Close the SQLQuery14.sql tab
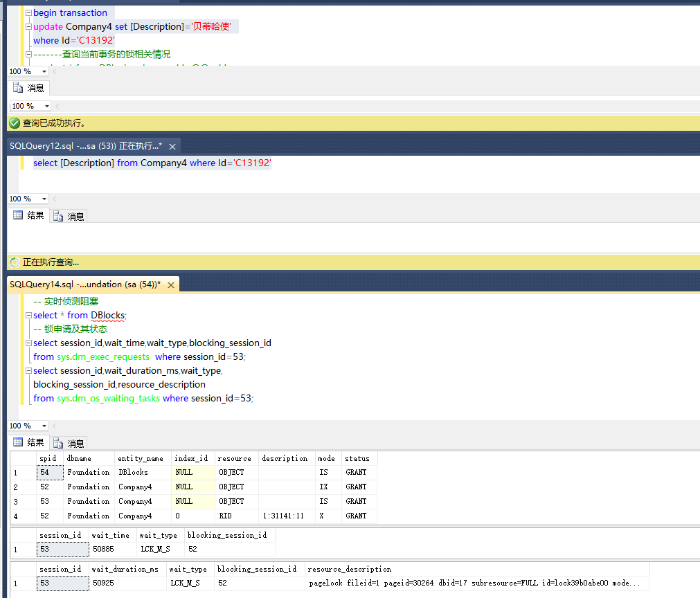This screenshot has width=700, height=598. pos(171,284)
